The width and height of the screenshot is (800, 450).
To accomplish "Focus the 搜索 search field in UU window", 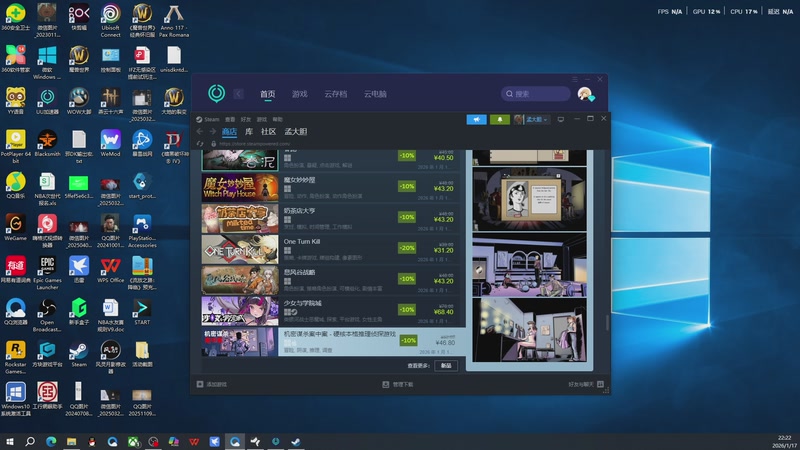I will click(536, 94).
